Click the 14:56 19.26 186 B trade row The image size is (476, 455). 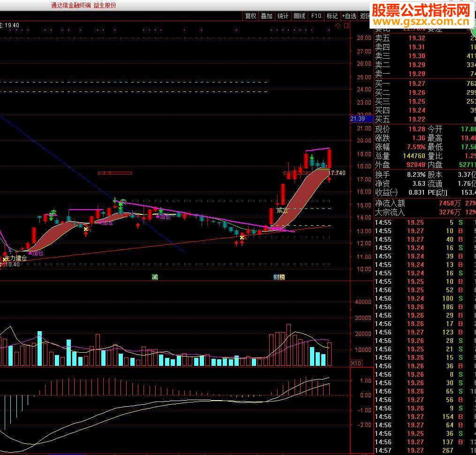425,307
